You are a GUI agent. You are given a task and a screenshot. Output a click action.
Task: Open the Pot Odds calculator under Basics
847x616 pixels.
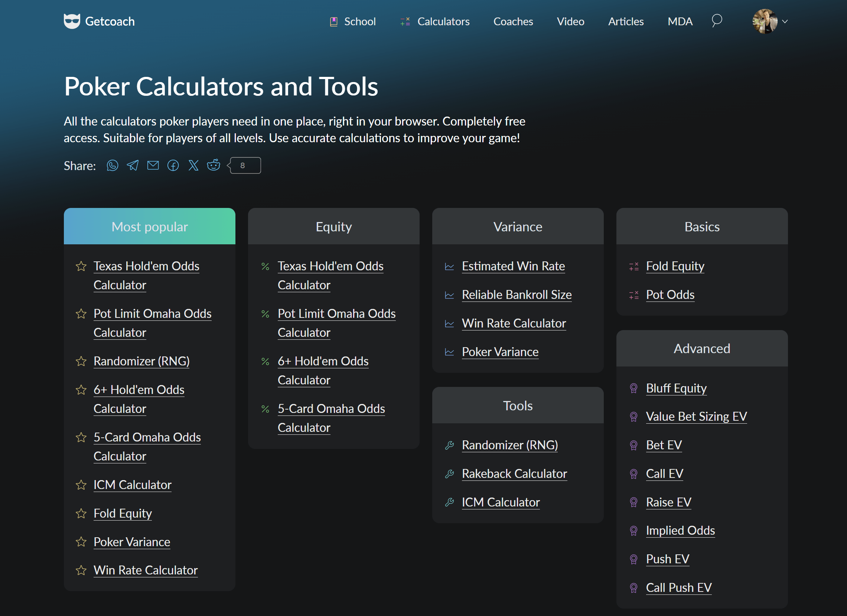[670, 294]
